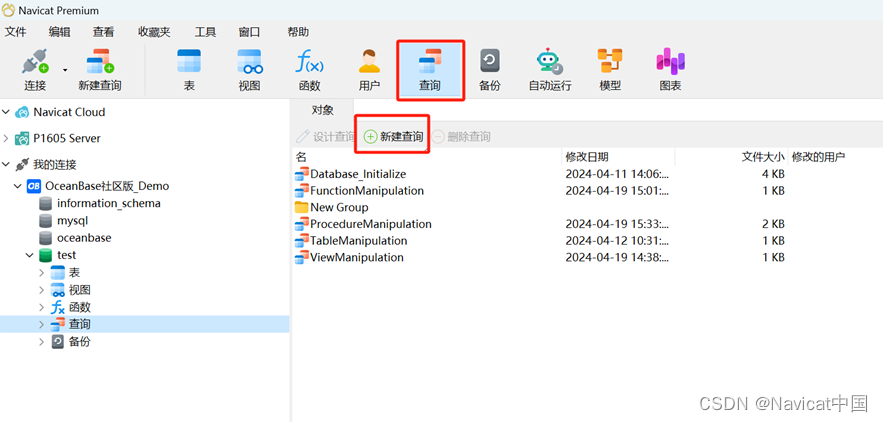Click the 新建查询 icon in main toolbar

pos(100,70)
